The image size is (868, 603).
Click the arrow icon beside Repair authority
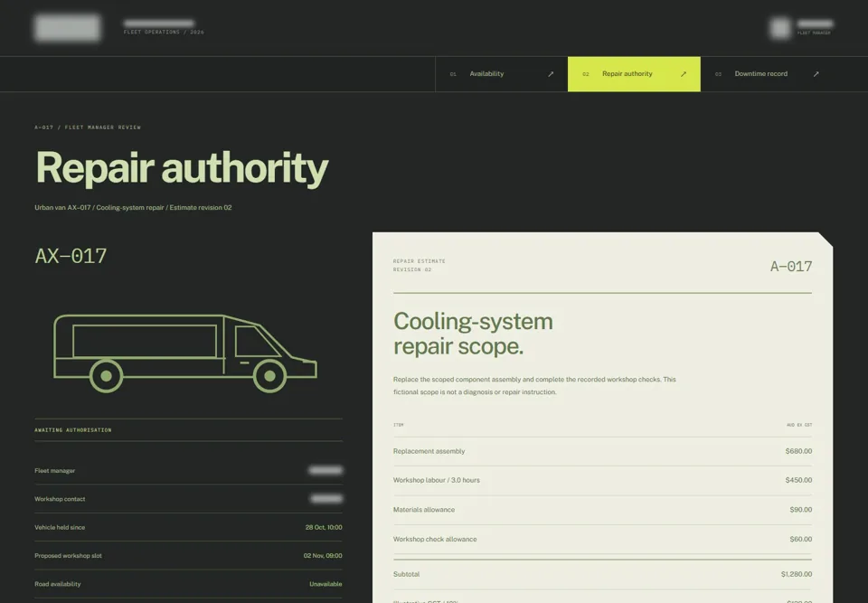[x=684, y=74]
